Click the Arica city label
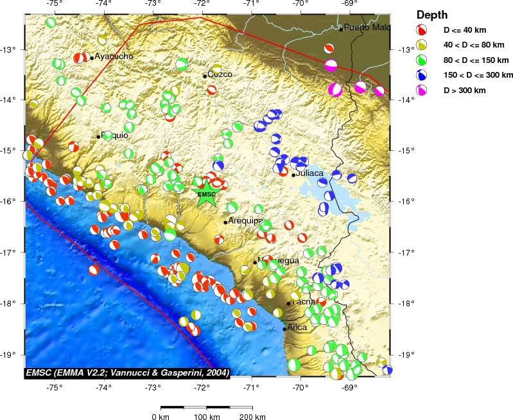Screen dimensions: 513x420 coord(297,328)
